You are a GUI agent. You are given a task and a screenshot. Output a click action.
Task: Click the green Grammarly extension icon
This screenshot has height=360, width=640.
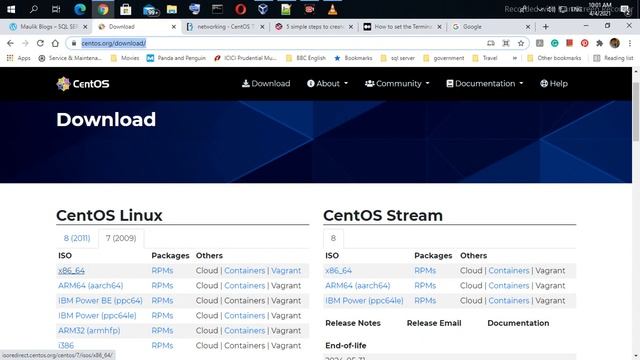pyautogui.click(x=554, y=43)
